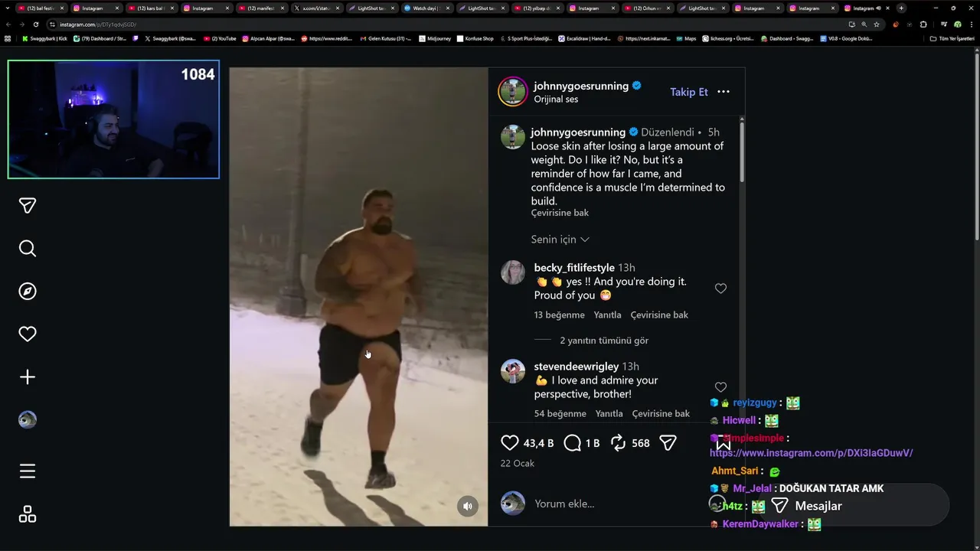The image size is (980, 551).
Task: Open notifications heart in the sidebar
Action: tap(28, 334)
